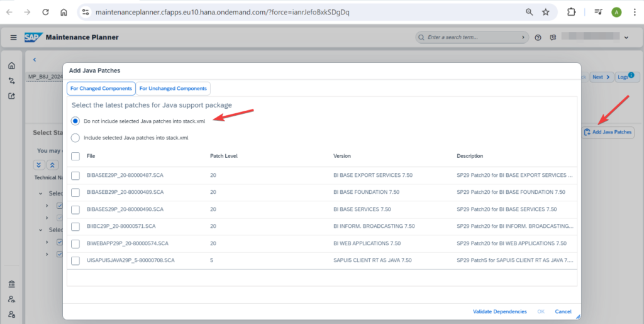
Task: Expand all nodes double-down arrow button
Action: pyautogui.click(x=39, y=165)
